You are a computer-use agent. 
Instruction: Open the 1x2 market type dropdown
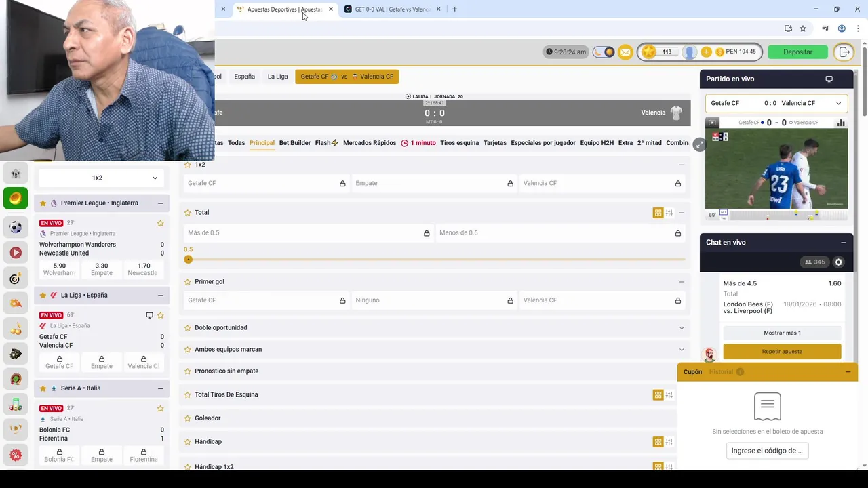(102, 178)
